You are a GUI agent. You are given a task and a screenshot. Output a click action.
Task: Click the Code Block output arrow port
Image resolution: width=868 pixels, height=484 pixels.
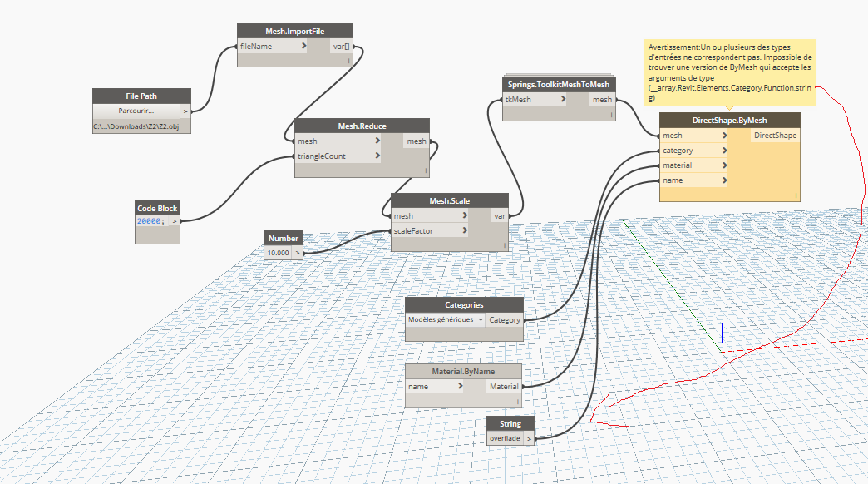pos(174,221)
